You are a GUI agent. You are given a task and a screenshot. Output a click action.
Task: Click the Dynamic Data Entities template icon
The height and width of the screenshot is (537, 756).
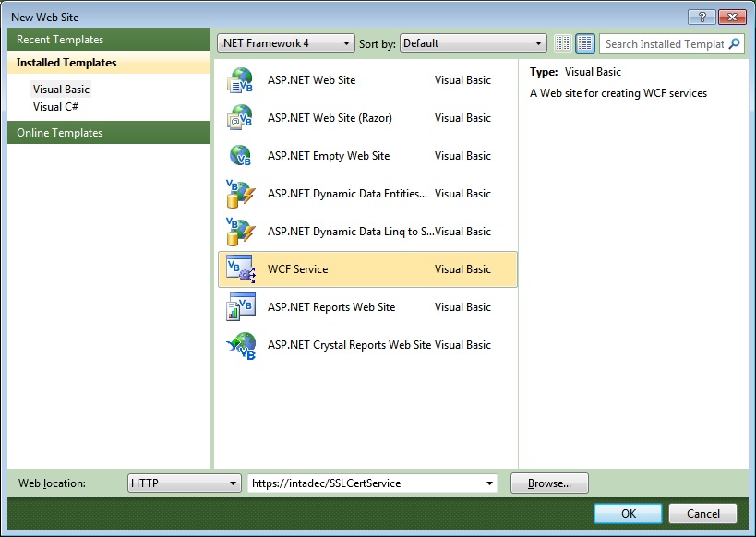(x=240, y=193)
